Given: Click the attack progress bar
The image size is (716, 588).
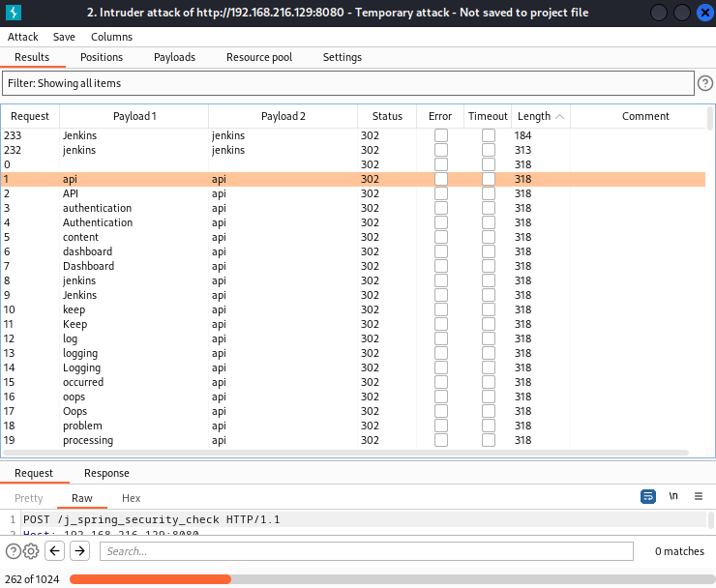Looking at the screenshot, I should (x=392, y=579).
